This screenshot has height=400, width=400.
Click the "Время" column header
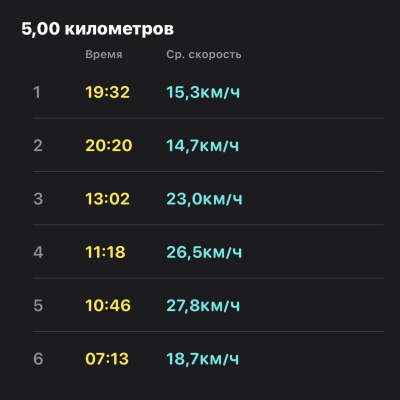point(104,54)
